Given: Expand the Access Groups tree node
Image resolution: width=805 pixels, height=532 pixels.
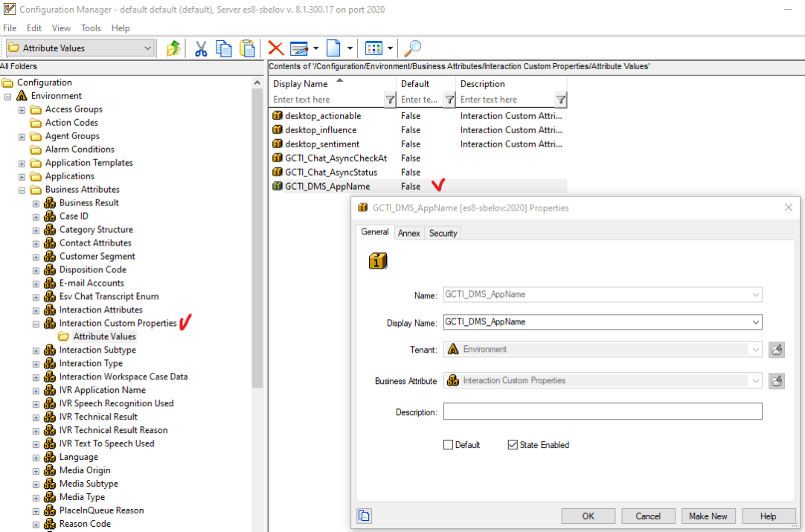Looking at the screenshot, I should (21, 109).
